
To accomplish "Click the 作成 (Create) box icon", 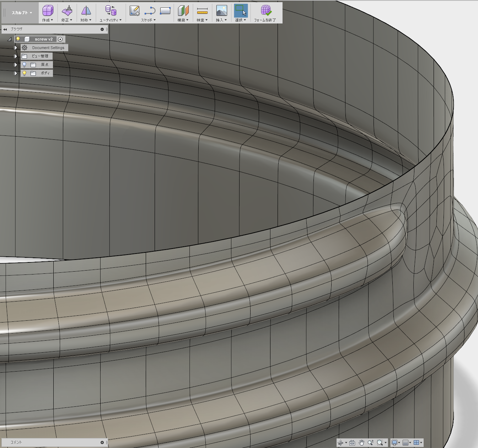I will click(x=48, y=11).
